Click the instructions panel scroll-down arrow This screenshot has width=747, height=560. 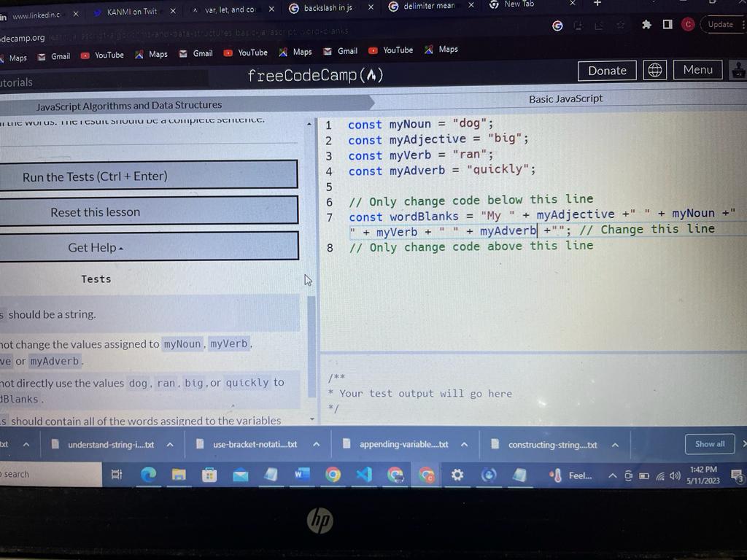coord(312,419)
